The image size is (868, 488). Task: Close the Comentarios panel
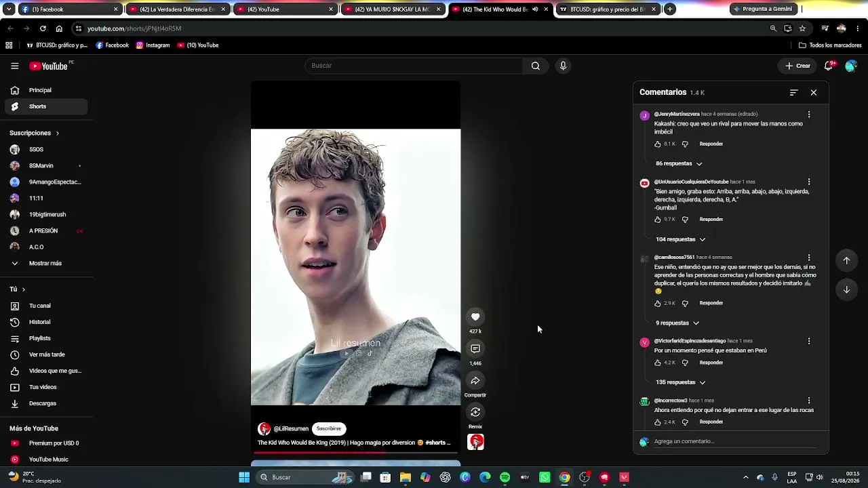pos(814,92)
